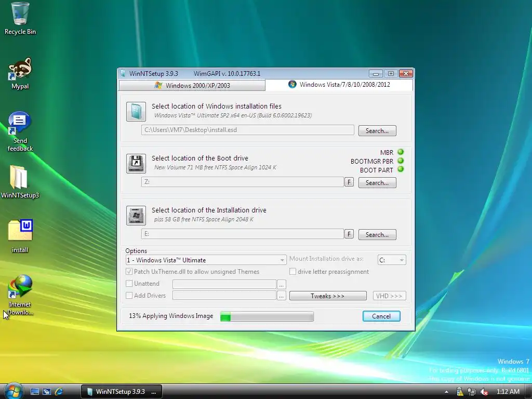Click the BOOTMGR PBR green status indicator
The width and height of the screenshot is (532, 399).
401,161
